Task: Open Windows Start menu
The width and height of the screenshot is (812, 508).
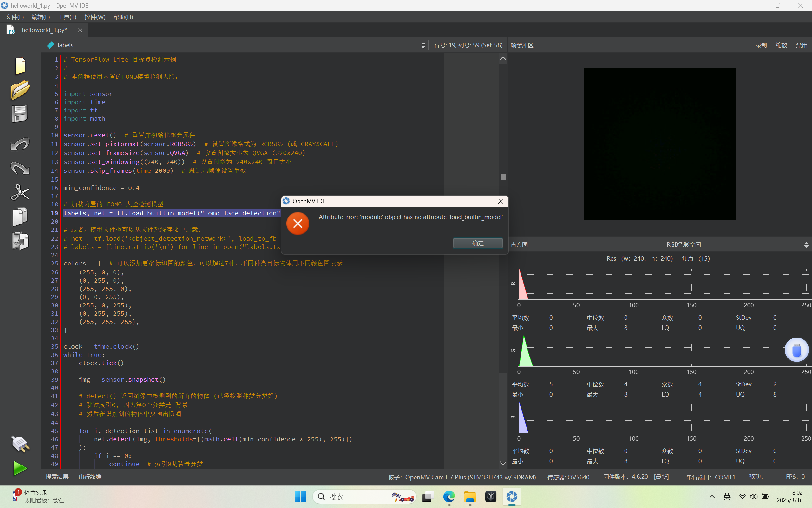Action: pos(300,497)
